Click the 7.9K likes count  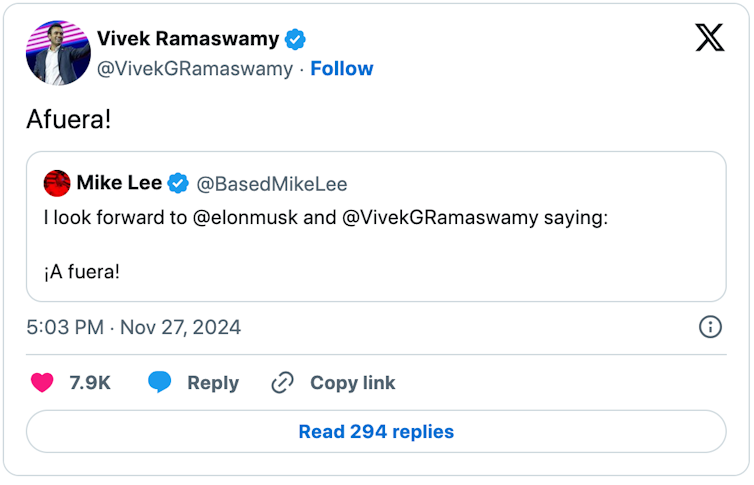(90, 382)
